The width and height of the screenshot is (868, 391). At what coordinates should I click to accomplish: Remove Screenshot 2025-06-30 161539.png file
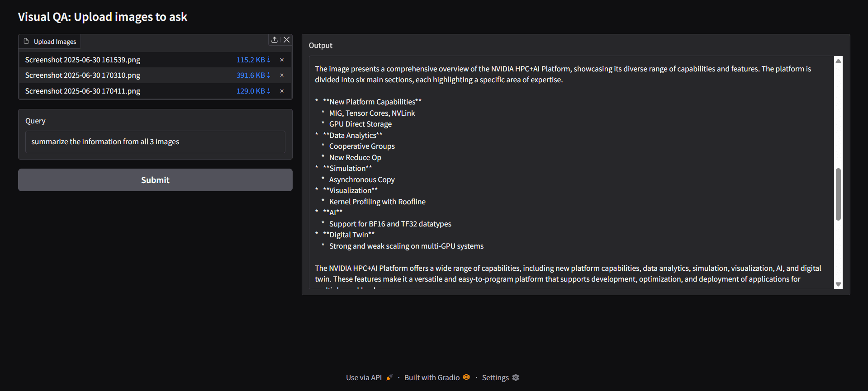pos(282,60)
